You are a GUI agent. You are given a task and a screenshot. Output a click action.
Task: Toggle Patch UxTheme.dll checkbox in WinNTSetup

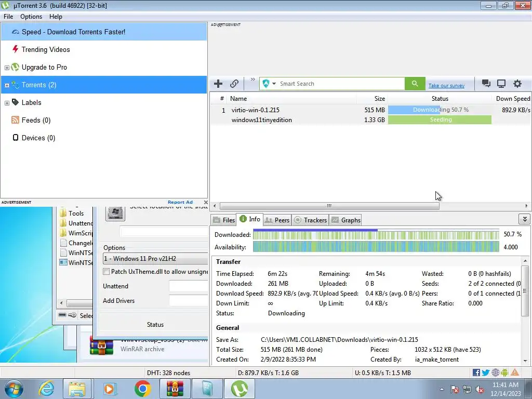[x=106, y=271]
